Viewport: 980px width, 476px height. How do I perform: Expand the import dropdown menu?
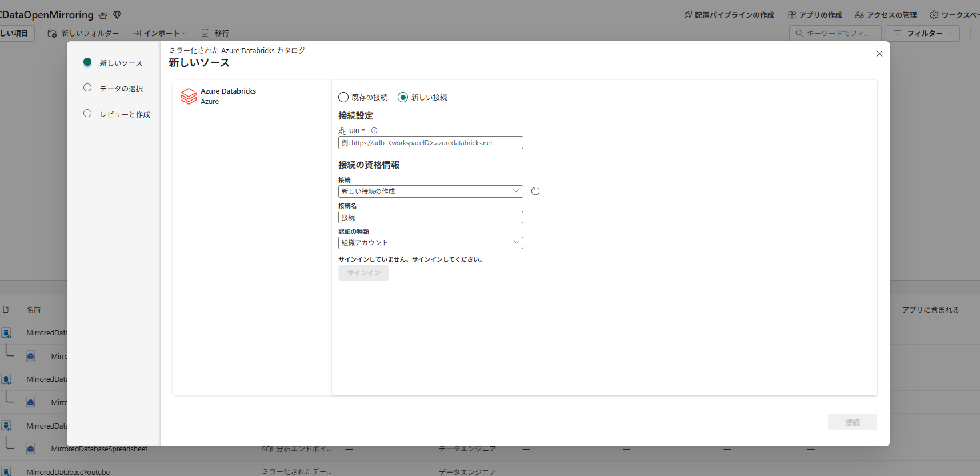click(x=159, y=33)
